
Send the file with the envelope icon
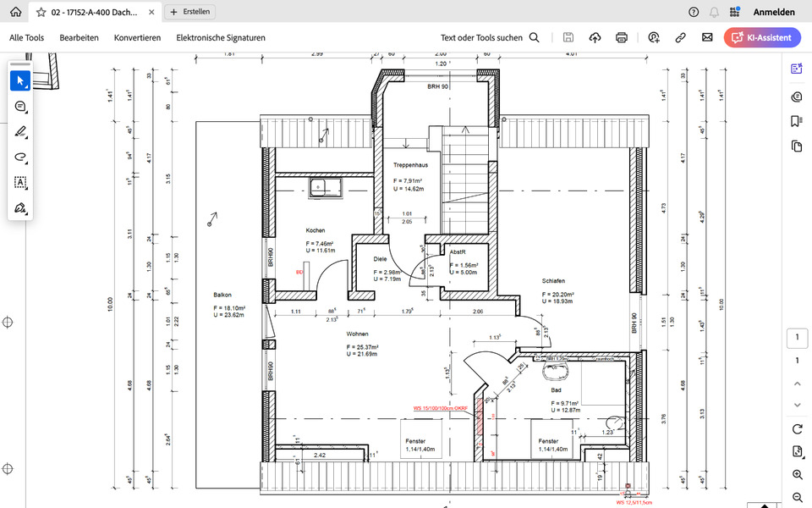(x=707, y=37)
